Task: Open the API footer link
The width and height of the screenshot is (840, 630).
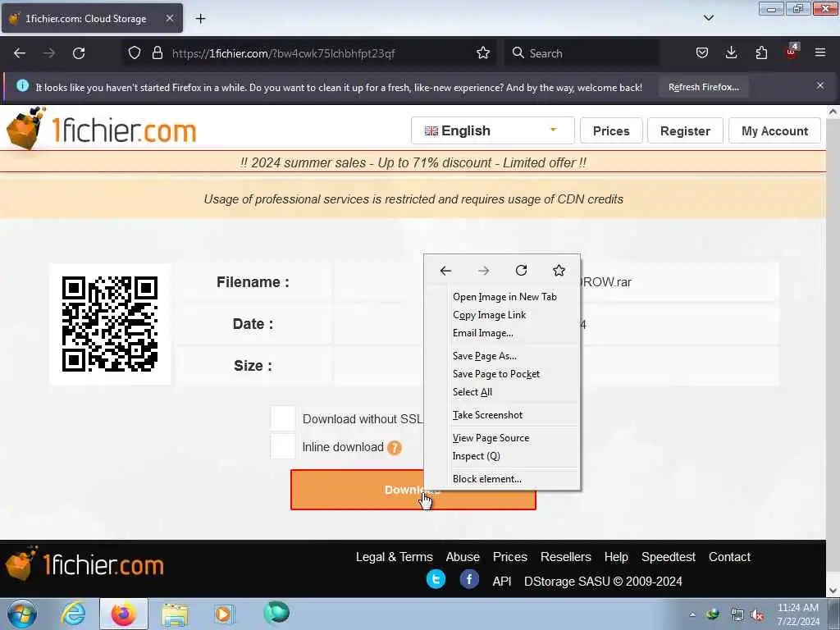Action: pos(502,582)
